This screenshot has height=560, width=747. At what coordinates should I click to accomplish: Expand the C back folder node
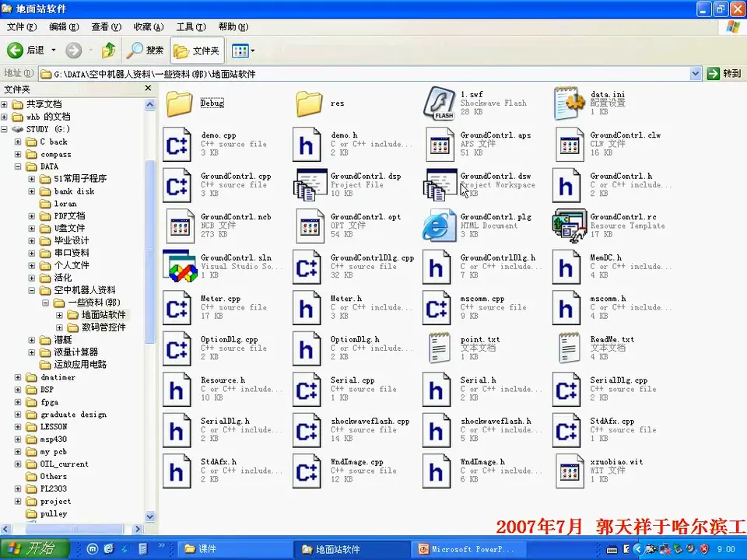click(x=18, y=142)
